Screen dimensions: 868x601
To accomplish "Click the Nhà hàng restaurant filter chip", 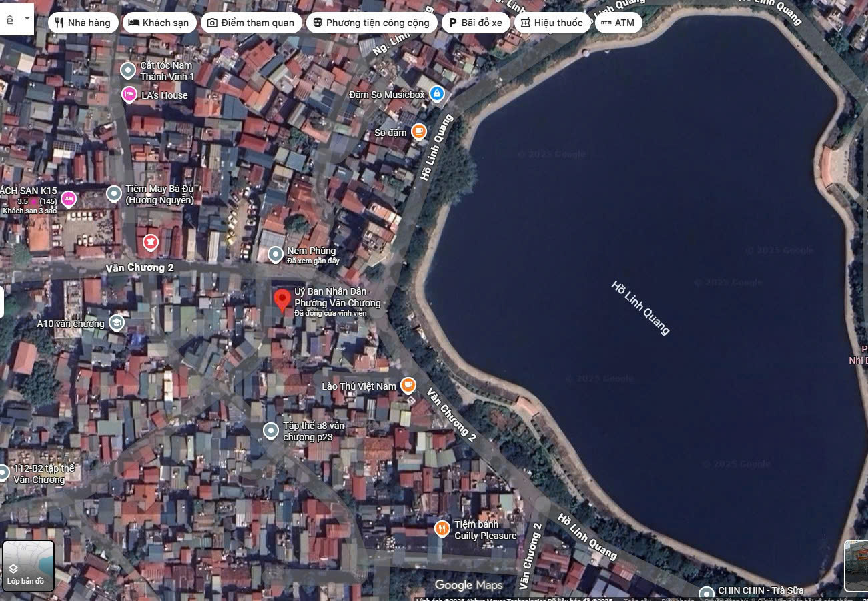I will [83, 23].
